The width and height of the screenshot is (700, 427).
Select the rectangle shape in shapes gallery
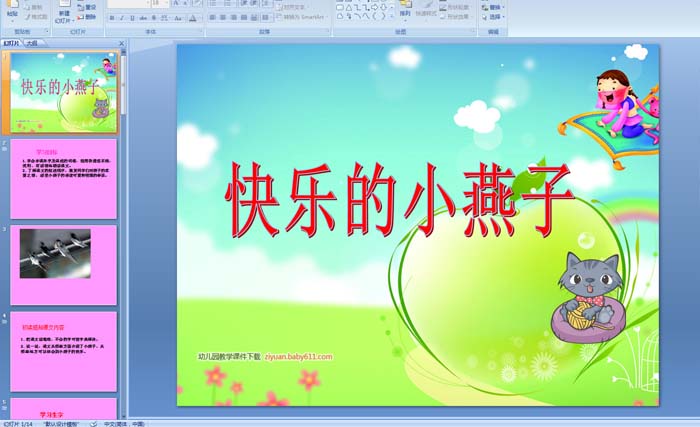[340, 8]
